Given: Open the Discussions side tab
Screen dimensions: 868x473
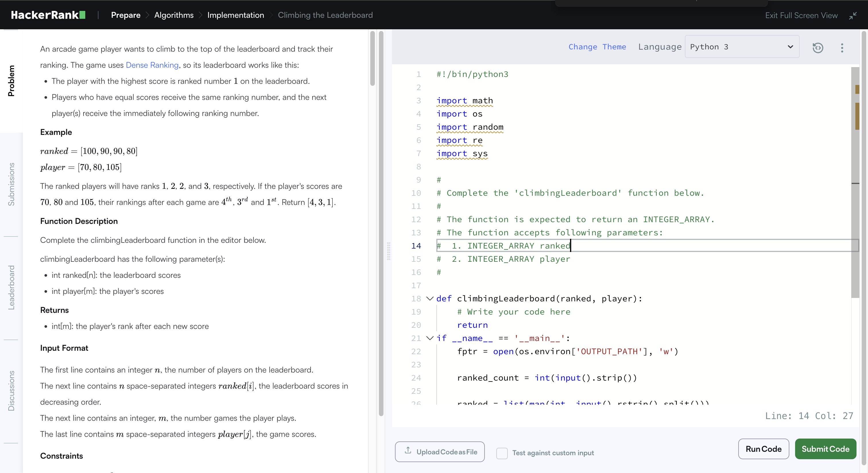Looking at the screenshot, I should coord(11,390).
